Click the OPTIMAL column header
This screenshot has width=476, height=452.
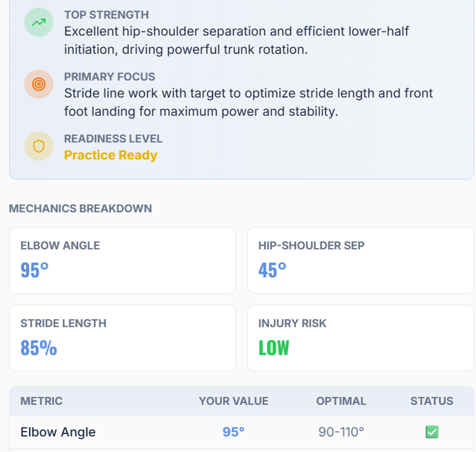pyautogui.click(x=341, y=401)
